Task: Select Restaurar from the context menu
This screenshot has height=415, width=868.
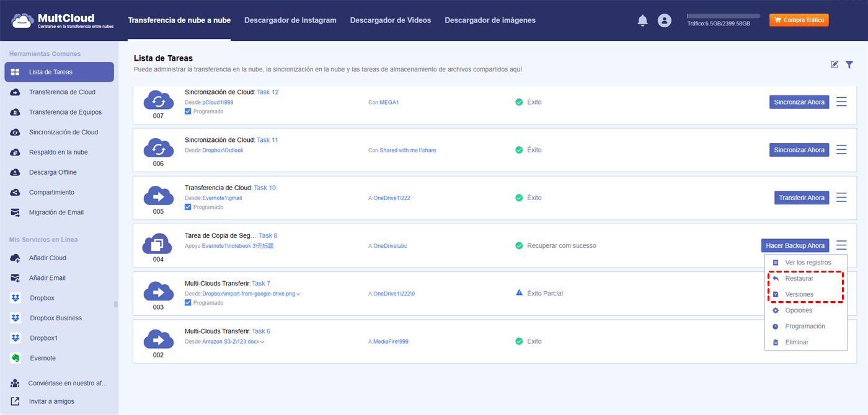Action: point(799,279)
